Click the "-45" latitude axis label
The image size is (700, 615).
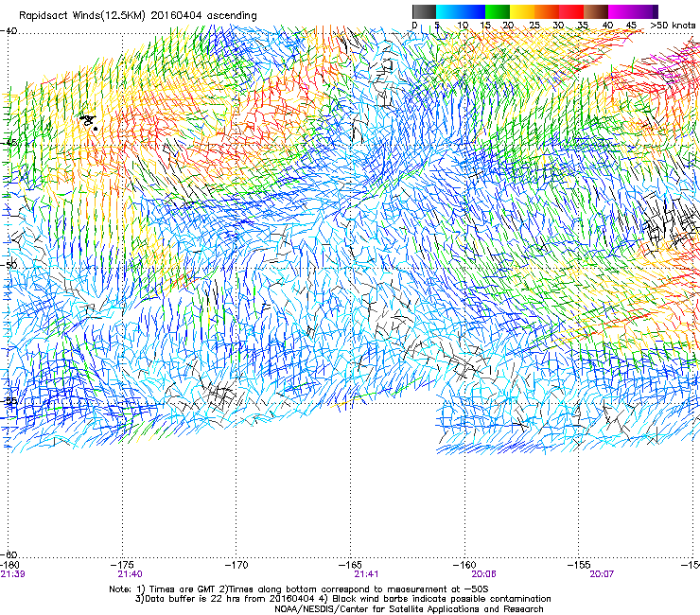point(9,143)
